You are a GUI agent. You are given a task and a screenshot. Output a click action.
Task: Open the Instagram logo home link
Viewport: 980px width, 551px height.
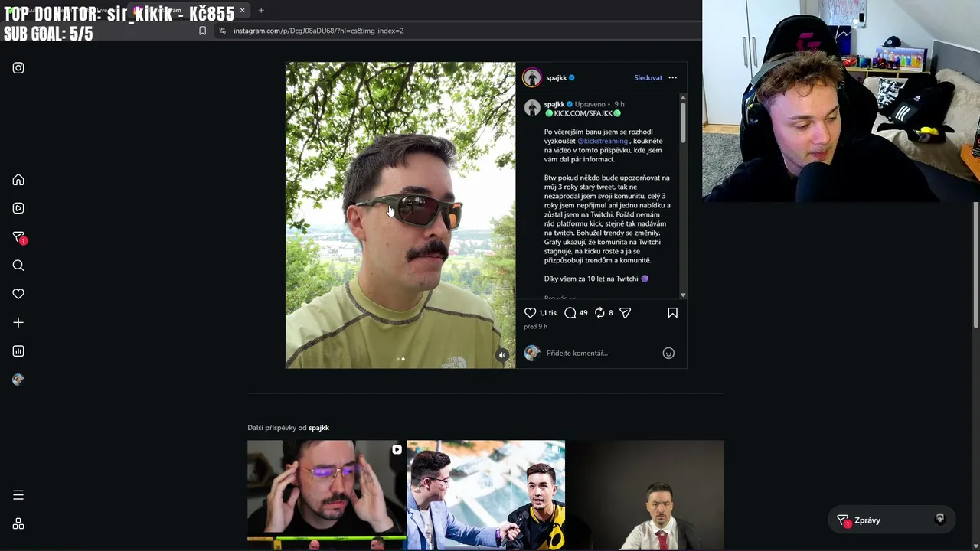pos(18,68)
